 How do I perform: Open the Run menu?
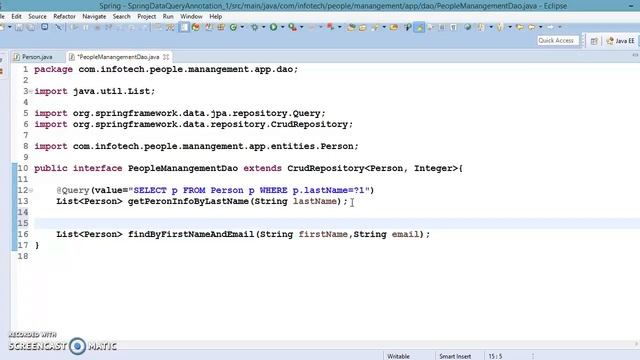[168, 17]
